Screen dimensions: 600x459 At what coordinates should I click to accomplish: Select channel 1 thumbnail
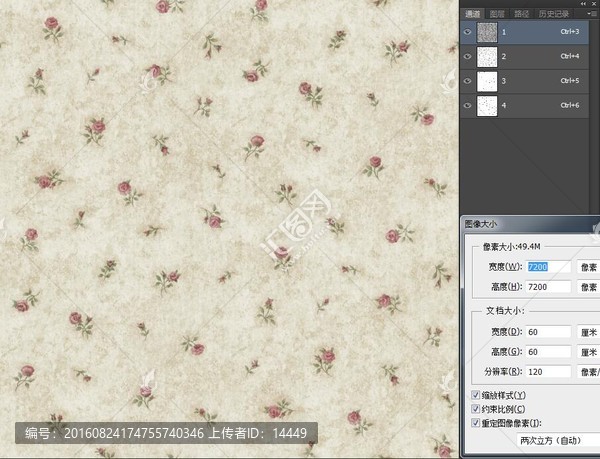487,32
